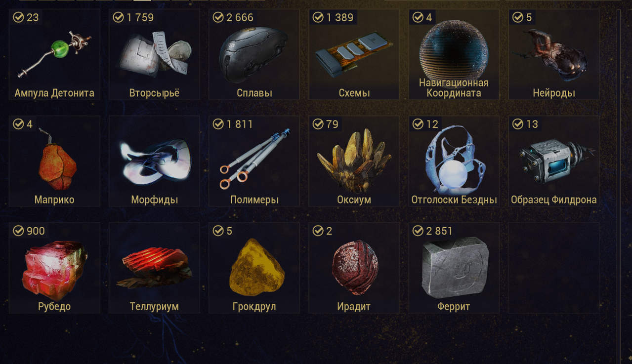The height and width of the screenshot is (364, 632).
Task: Select the Полимеры tubes icon
Action: coord(254,159)
